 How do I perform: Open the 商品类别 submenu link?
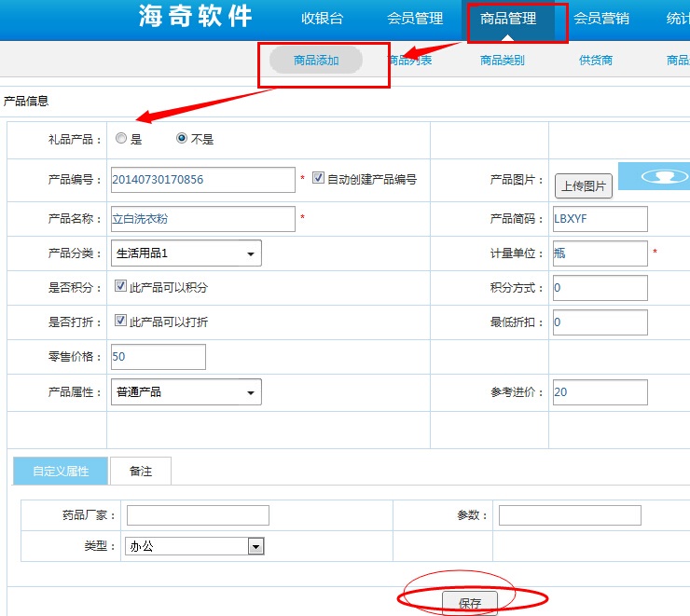pos(503,61)
